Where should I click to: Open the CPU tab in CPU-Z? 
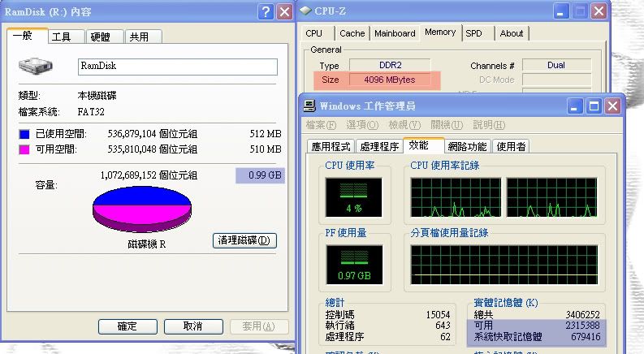click(x=318, y=33)
